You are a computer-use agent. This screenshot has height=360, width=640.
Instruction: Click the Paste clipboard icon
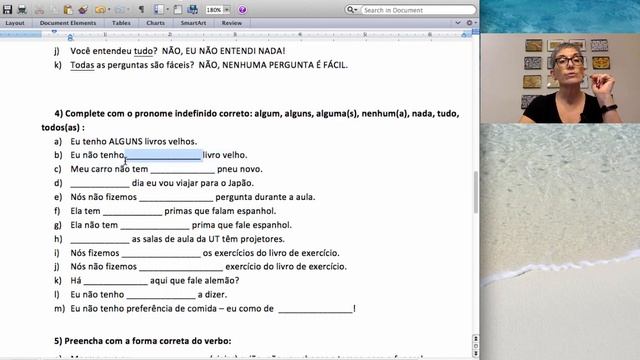tap(68, 9)
